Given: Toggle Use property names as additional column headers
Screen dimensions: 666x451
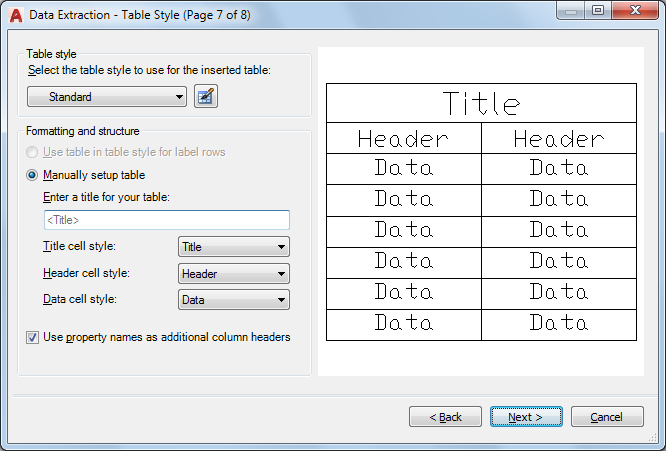Looking at the screenshot, I should 33,338.
